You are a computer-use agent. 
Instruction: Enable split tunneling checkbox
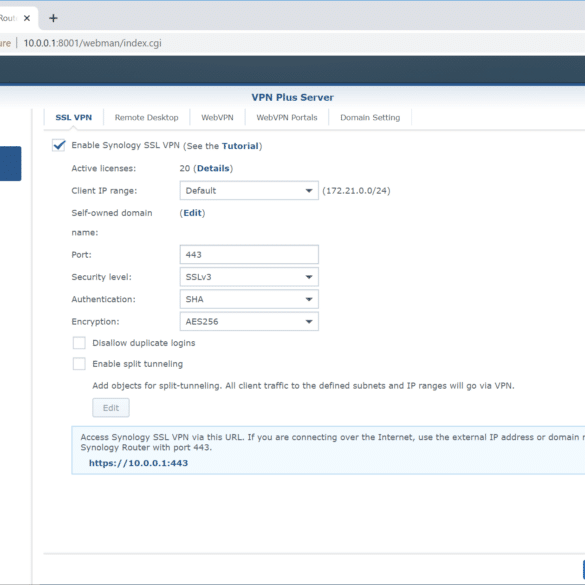coord(79,364)
